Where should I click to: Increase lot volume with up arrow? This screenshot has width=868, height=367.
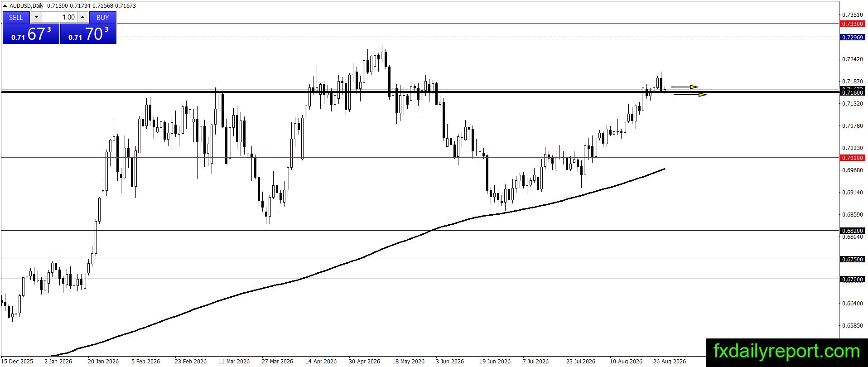pyautogui.click(x=82, y=17)
